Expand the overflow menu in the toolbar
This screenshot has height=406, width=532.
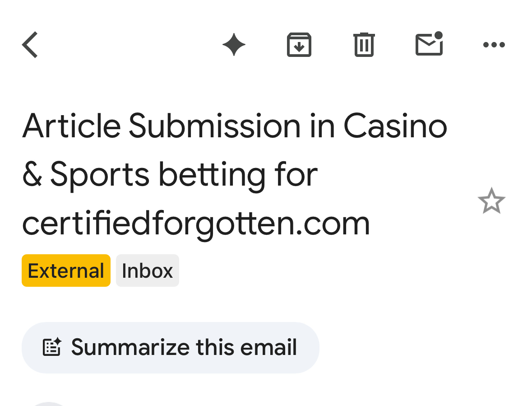tap(494, 45)
